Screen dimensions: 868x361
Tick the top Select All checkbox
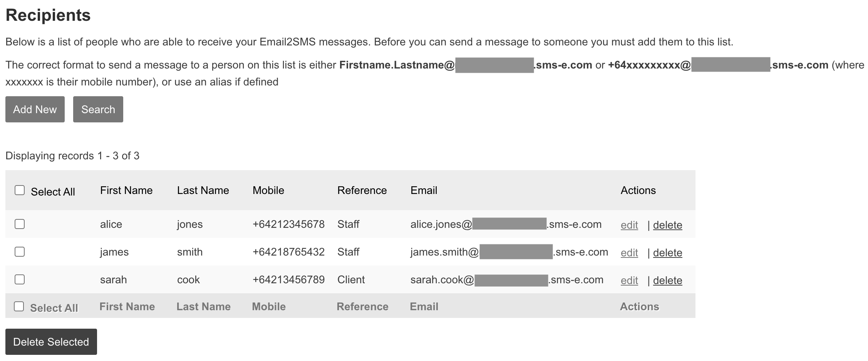click(20, 190)
